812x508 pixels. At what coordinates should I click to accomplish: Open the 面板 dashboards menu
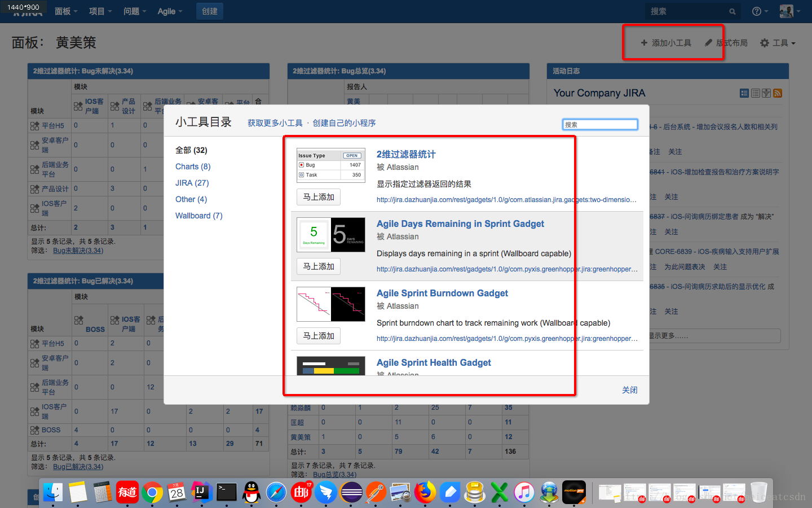[66, 11]
